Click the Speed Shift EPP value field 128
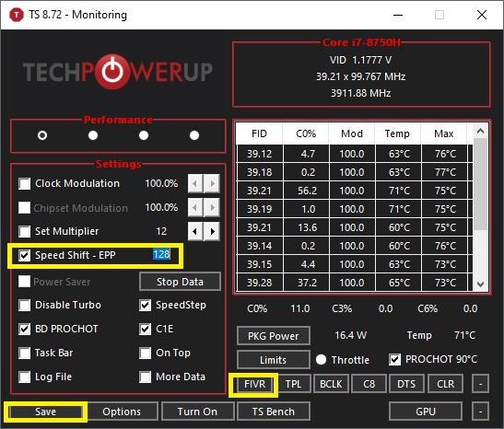 pyautogui.click(x=161, y=254)
